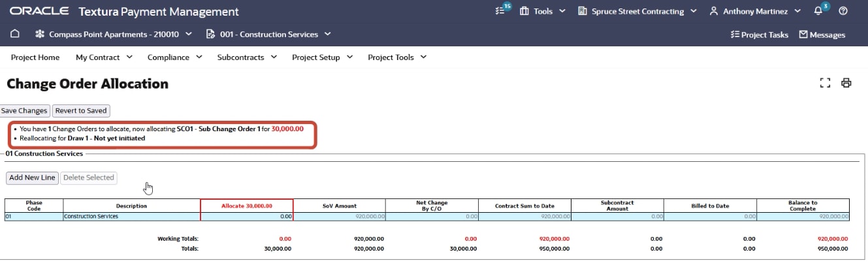This screenshot has width=868, height=280.
Task: Go to the home icon
Action: tap(15, 34)
